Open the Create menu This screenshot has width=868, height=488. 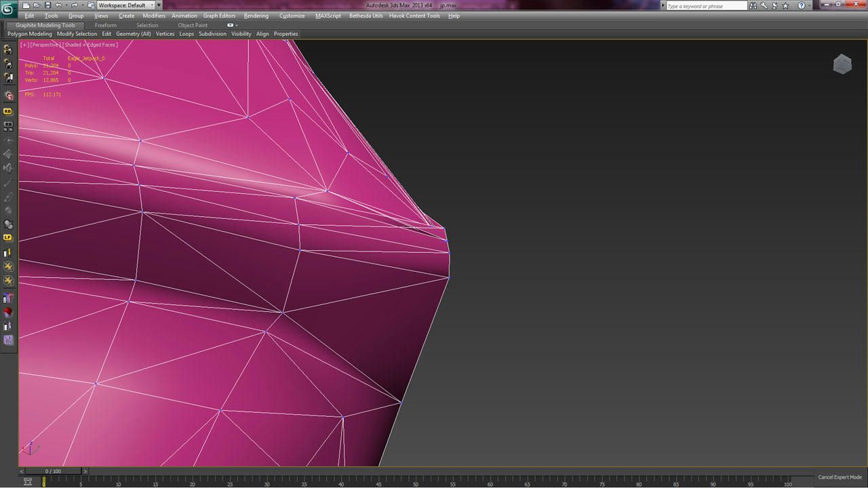tap(126, 16)
